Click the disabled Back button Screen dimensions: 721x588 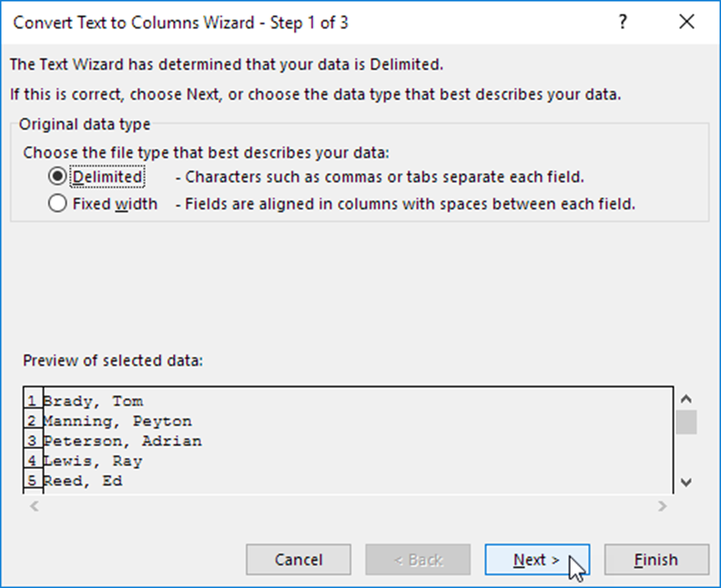(418, 560)
